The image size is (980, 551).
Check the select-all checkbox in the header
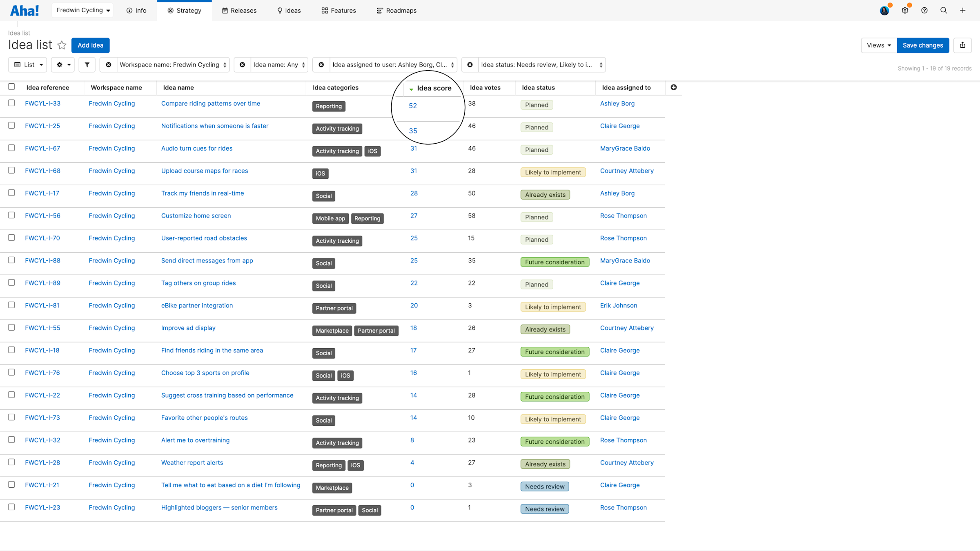click(11, 87)
